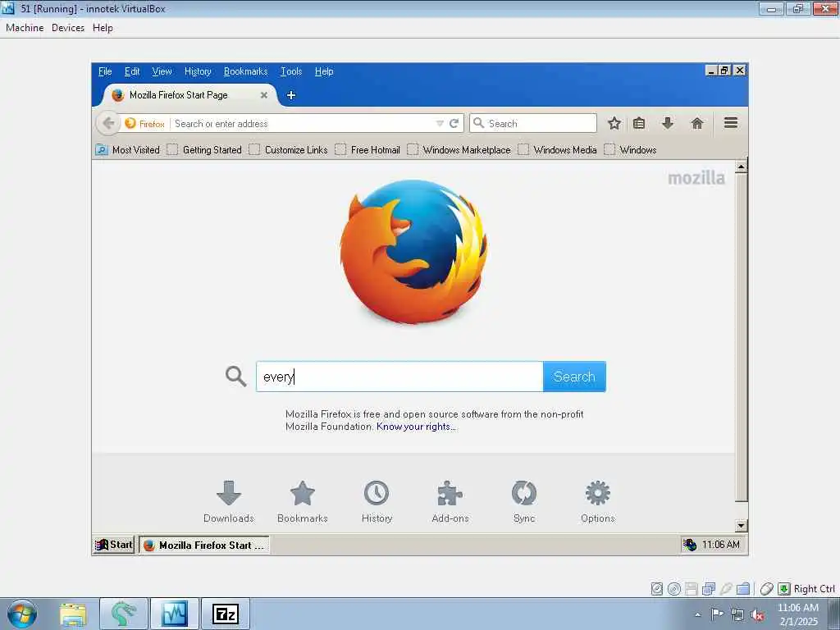Image resolution: width=840 pixels, height=630 pixels.
Task: Open the downloads arrow in toolbar
Action: pyautogui.click(x=668, y=124)
